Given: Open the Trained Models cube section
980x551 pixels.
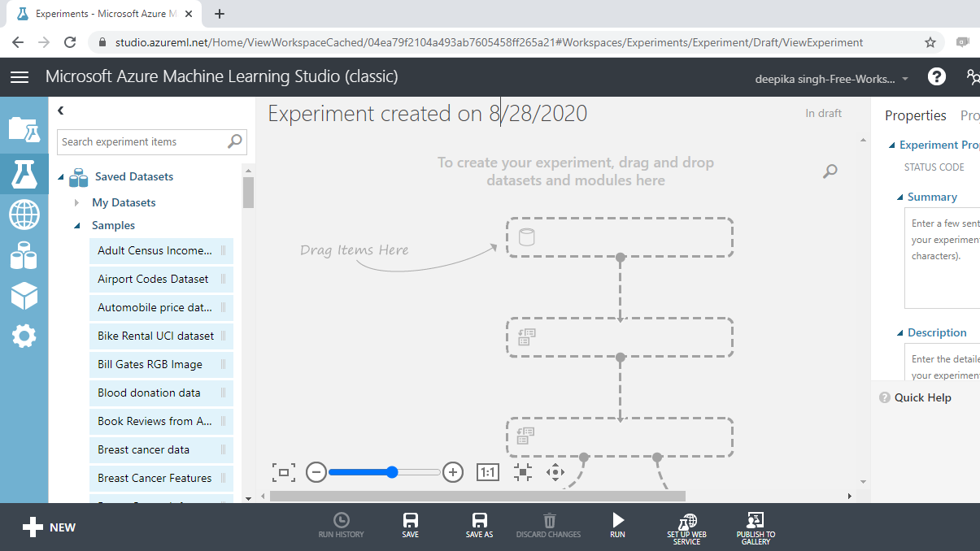Looking at the screenshot, I should click(x=24, y=296).
